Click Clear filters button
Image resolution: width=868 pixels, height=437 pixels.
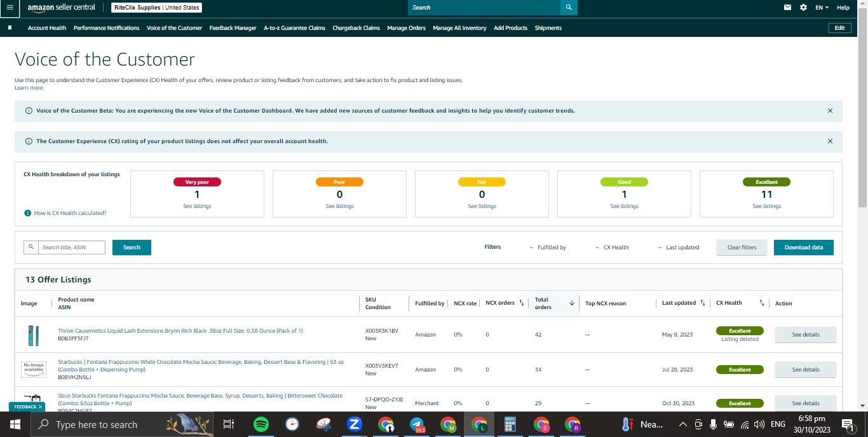point(742,247)
